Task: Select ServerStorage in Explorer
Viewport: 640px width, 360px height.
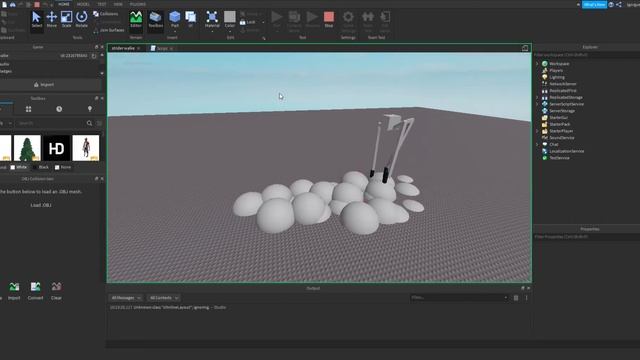Action: [562, 111]
